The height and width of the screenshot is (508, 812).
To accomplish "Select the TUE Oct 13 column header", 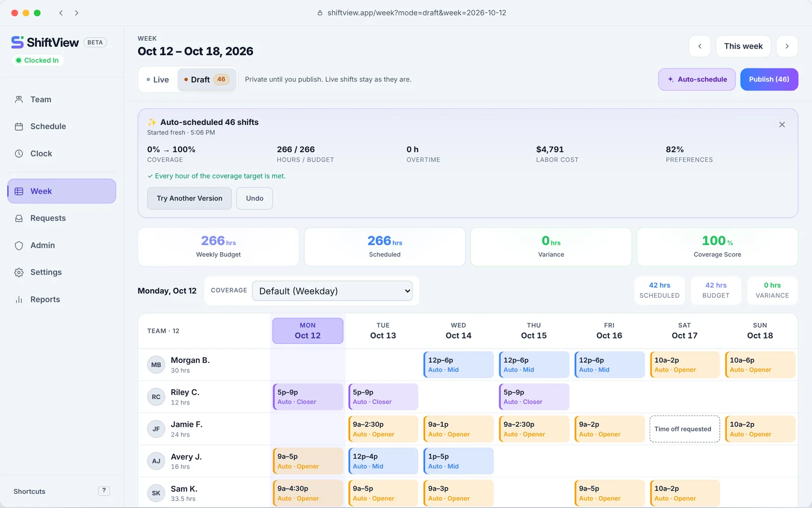I will tap(383, 331).
